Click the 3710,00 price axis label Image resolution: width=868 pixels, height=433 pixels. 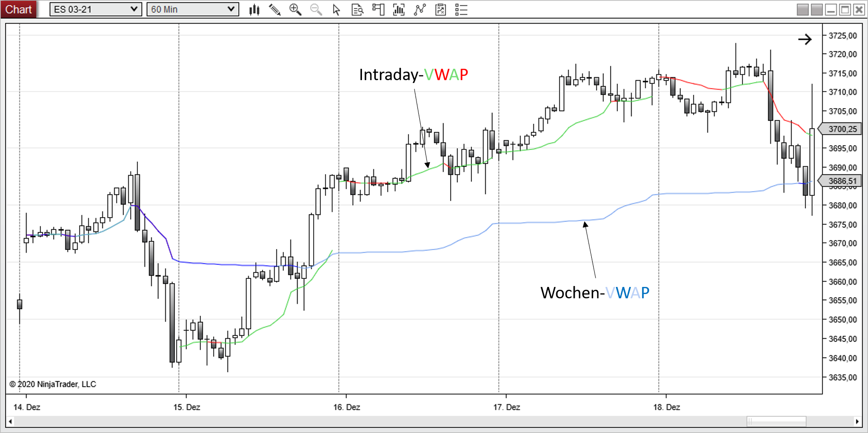tap(843, 92)
